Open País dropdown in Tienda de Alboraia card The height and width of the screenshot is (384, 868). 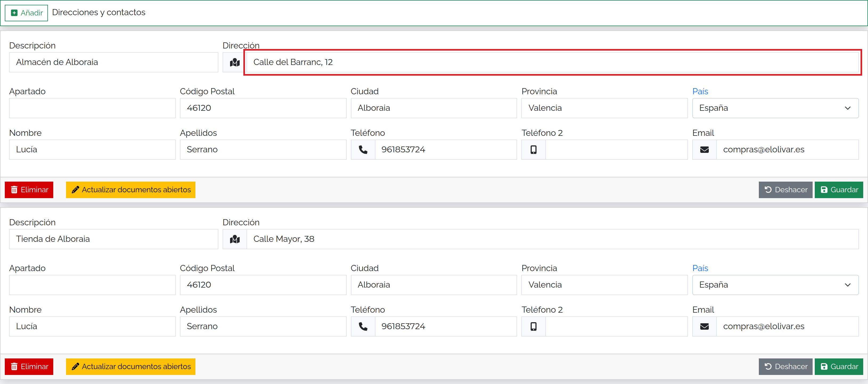pos(775,285)
